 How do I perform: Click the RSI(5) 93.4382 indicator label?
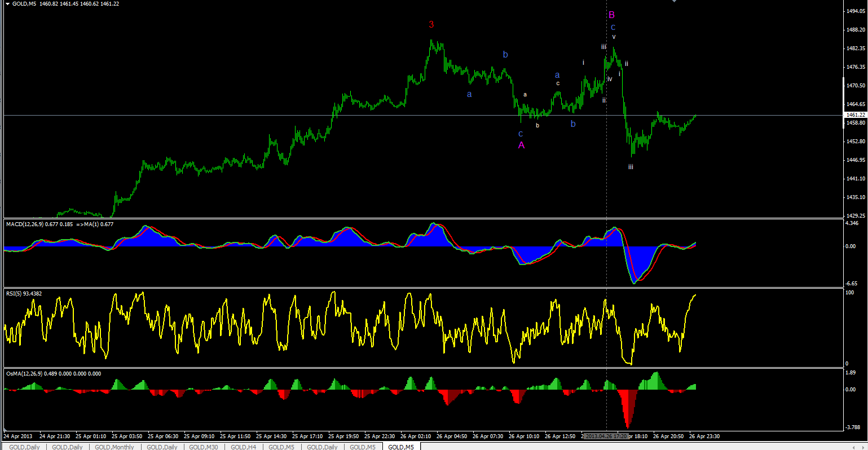pyautogui.click(x=24, y=293)
